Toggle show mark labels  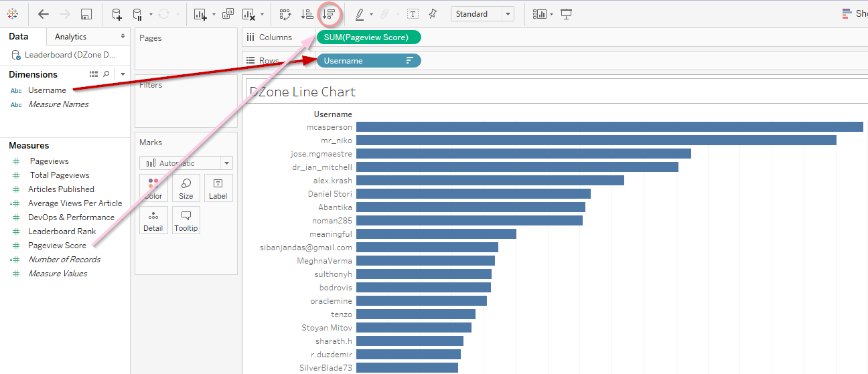(413, 13)
